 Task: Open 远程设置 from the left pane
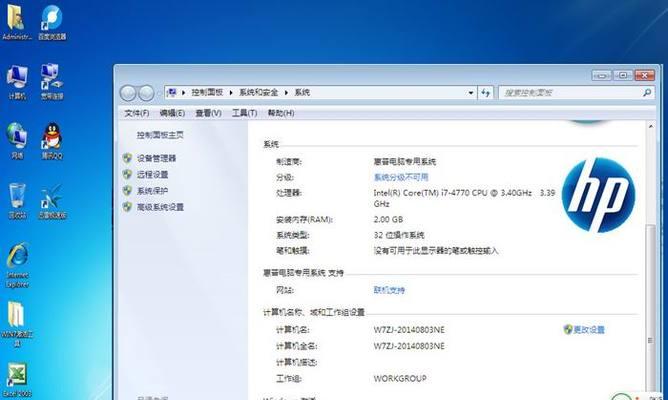pyautogui.click(x=152, y=175)
